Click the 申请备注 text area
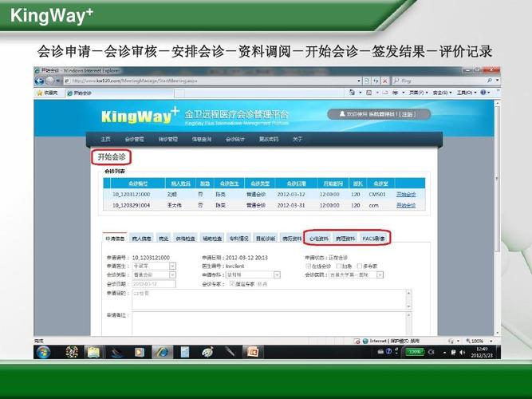The height and width of the screenshot is (399, 532). point(269,324)
